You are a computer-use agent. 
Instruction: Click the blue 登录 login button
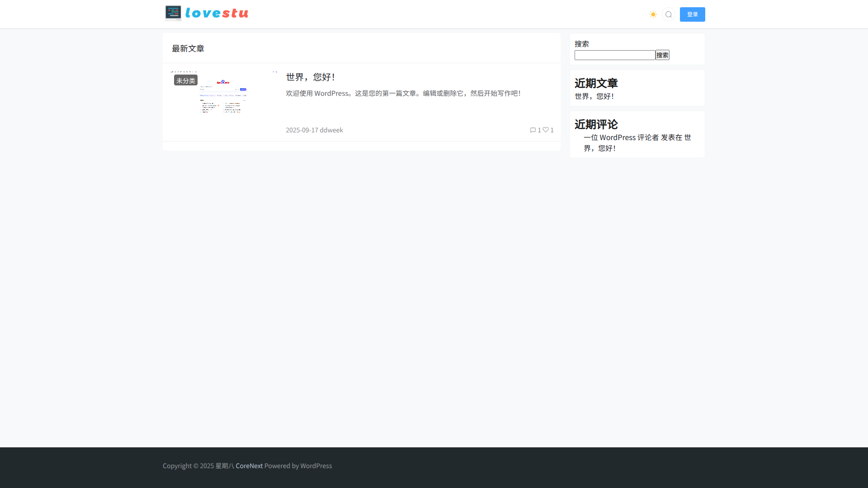[692, 14]
